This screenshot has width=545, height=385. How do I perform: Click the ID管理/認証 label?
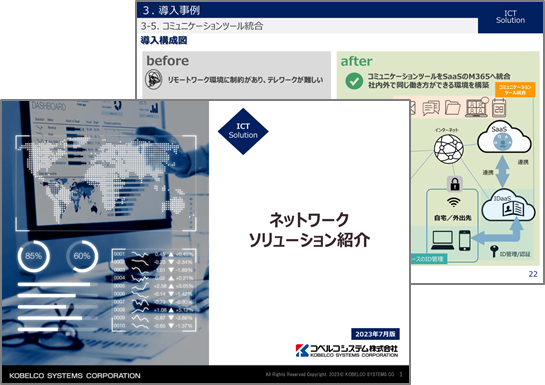click(x=515, y=254)
